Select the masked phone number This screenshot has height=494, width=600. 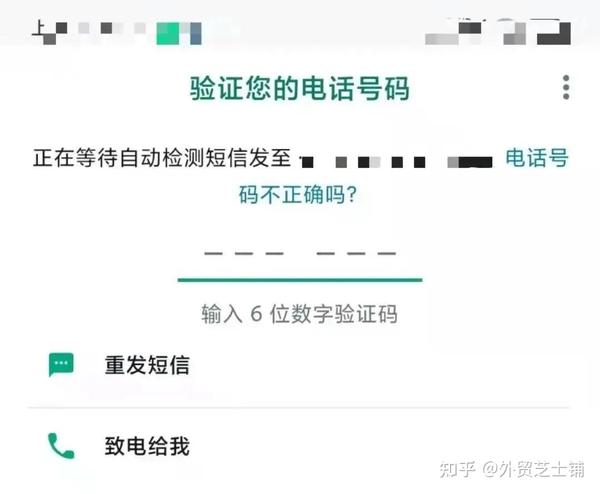coord(397,162)
